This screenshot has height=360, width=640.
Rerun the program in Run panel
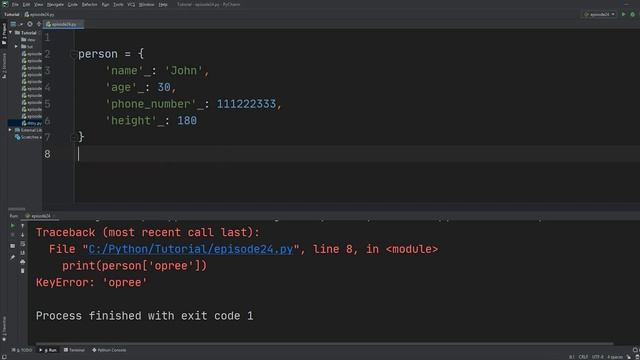click(x=13, y=226)
